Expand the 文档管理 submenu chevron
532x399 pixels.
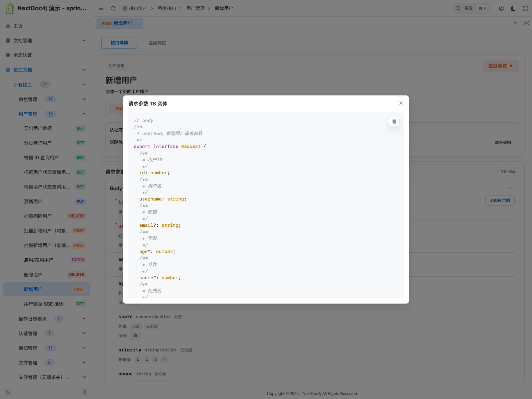click(x=84, y=41)
